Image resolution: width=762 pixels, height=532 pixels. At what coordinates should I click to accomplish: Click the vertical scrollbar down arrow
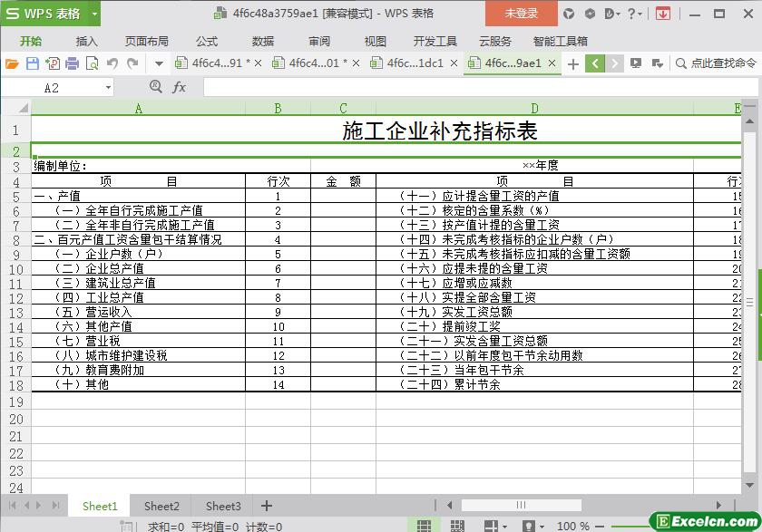coord(749,485)
